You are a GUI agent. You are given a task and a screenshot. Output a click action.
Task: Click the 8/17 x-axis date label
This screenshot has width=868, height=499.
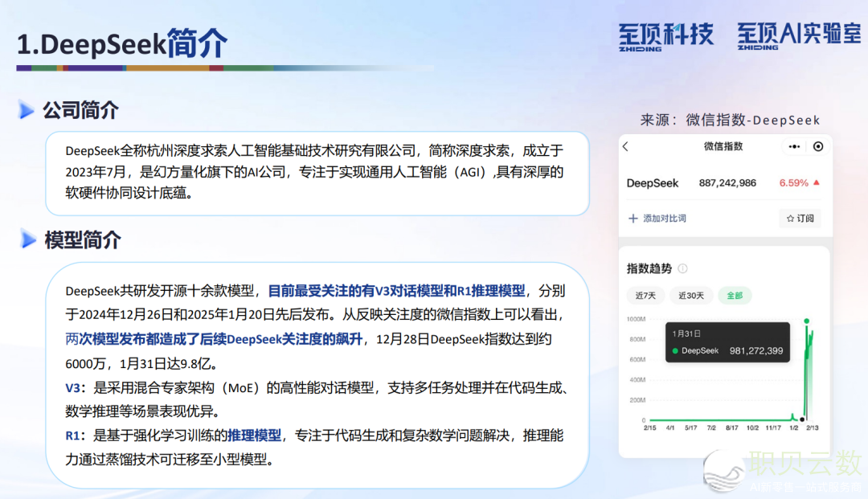click(x=732, y=427)
